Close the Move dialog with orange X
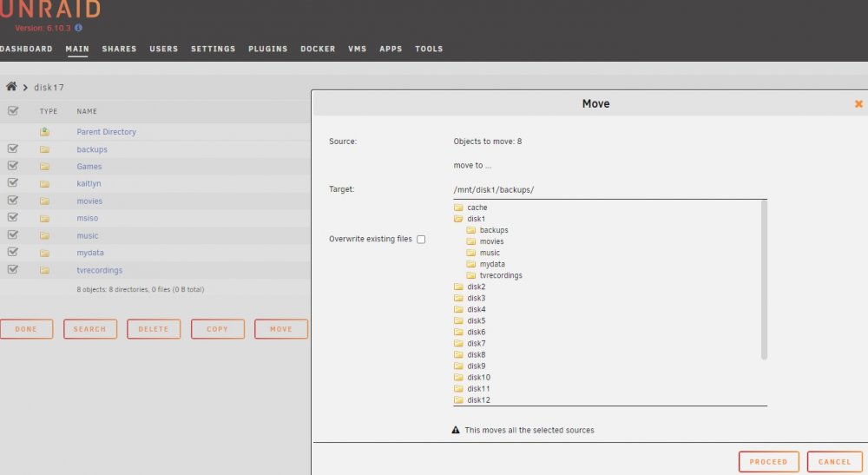The image size is (868, 475). [x=858, y=103]
